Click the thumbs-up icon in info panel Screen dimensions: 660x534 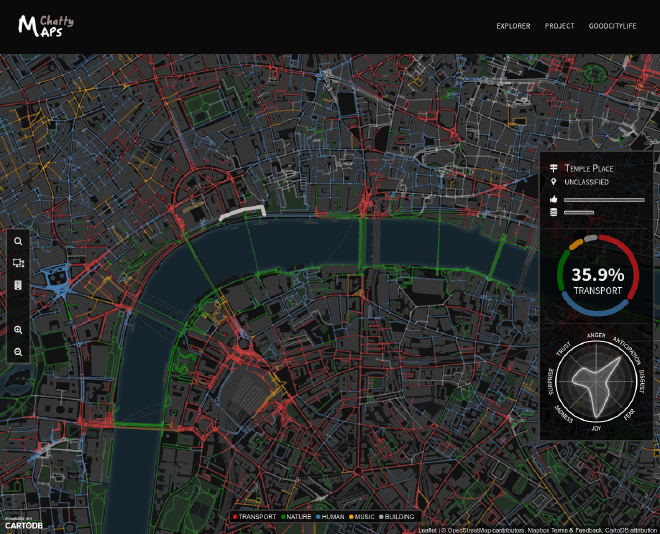tap(553, 200)
